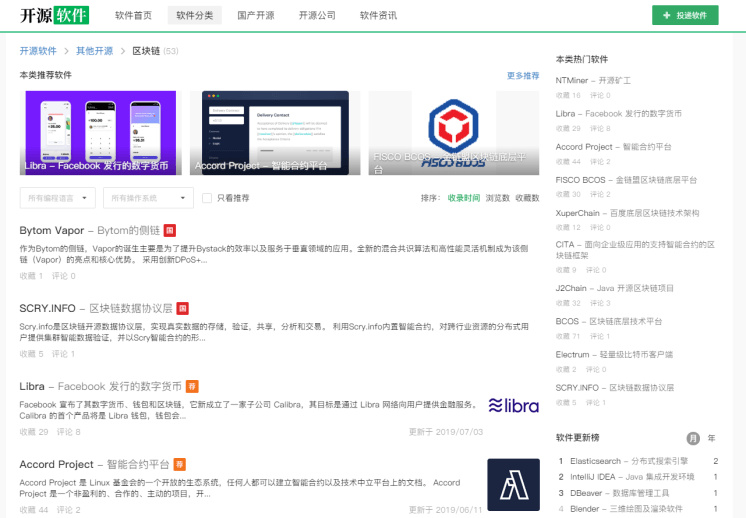The width and height of the screenshot is (746, 518).
Task: Open the SCRY.INFO 区块链数据协议层 list title
Action: (96, 309)
